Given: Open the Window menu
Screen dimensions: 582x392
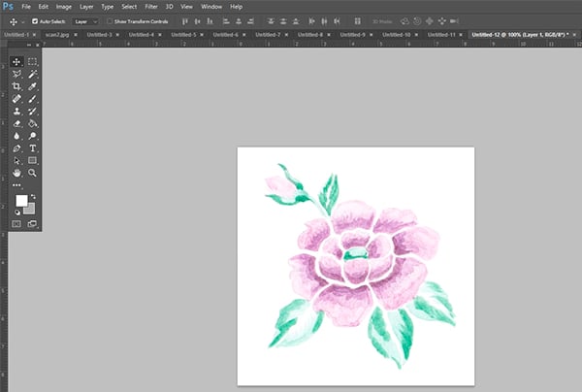Looking at the screenshot, I should (211, 7).
